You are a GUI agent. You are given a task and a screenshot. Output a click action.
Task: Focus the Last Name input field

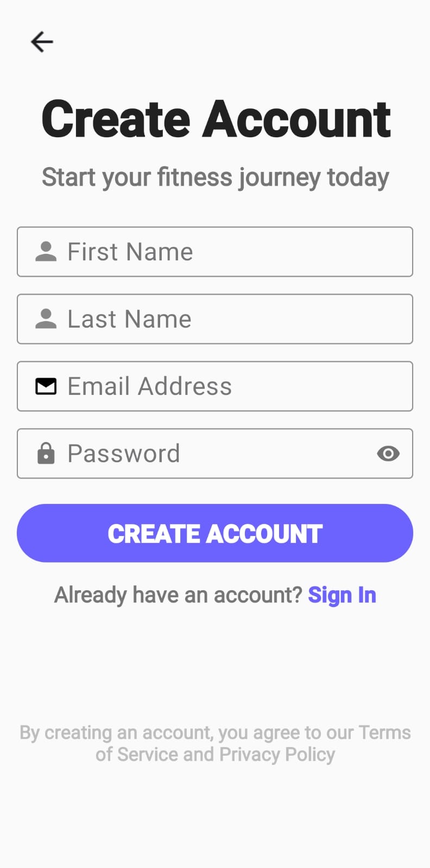pyautogui.click(x=215, y=319)
